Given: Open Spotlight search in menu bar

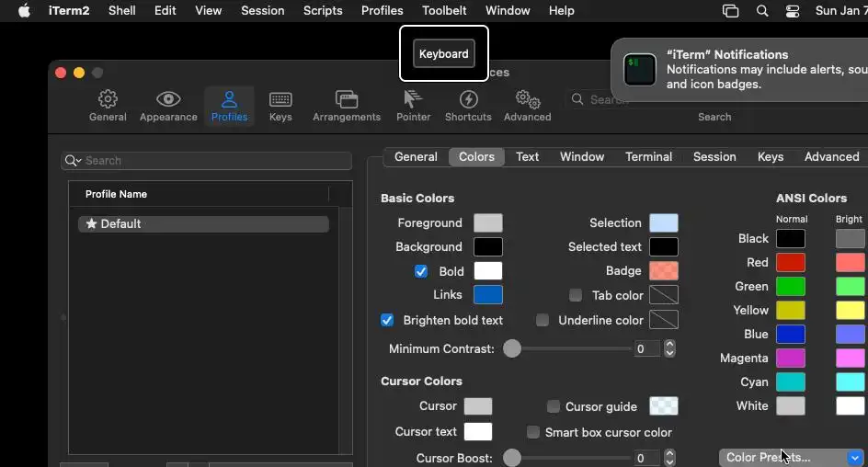Looking at the screenshot, I should coord(762,10).
